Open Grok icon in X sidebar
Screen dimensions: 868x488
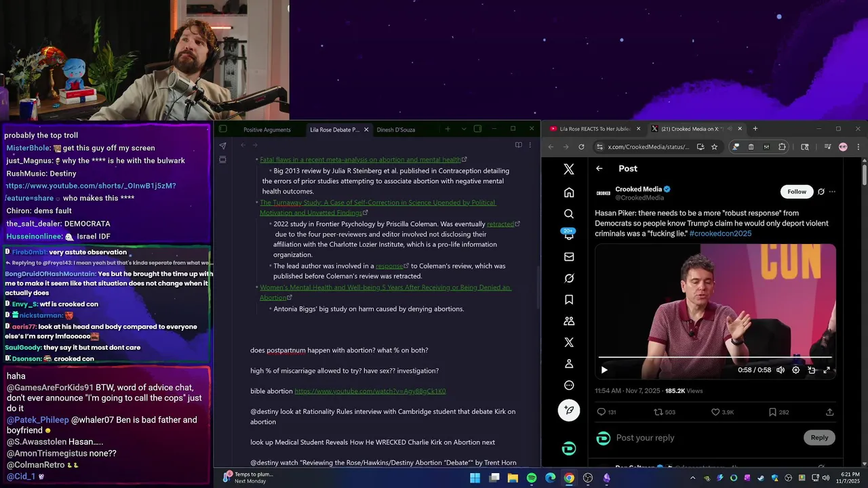tap(569, 279)
